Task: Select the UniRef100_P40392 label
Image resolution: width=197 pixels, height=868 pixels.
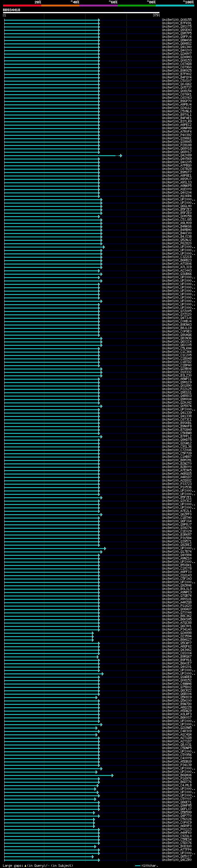Action: coord(177,135)
